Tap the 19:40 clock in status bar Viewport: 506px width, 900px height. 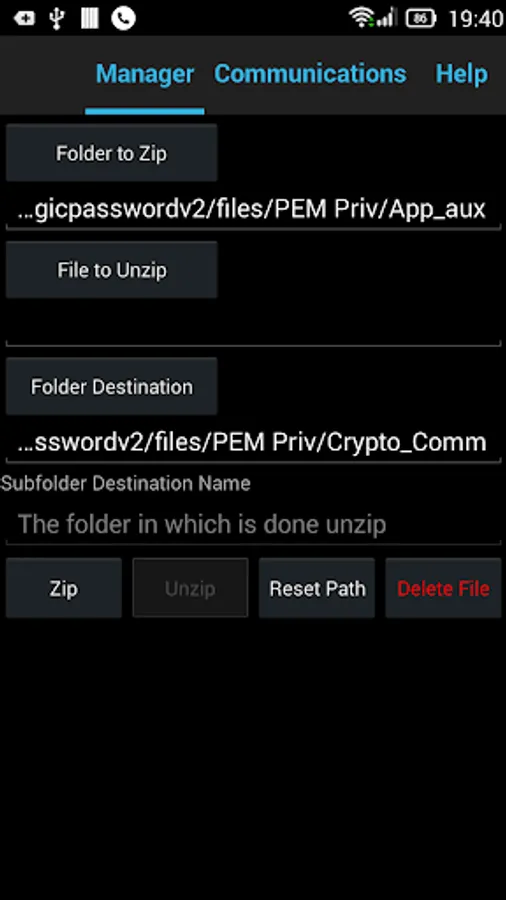[x=476, y=19]
